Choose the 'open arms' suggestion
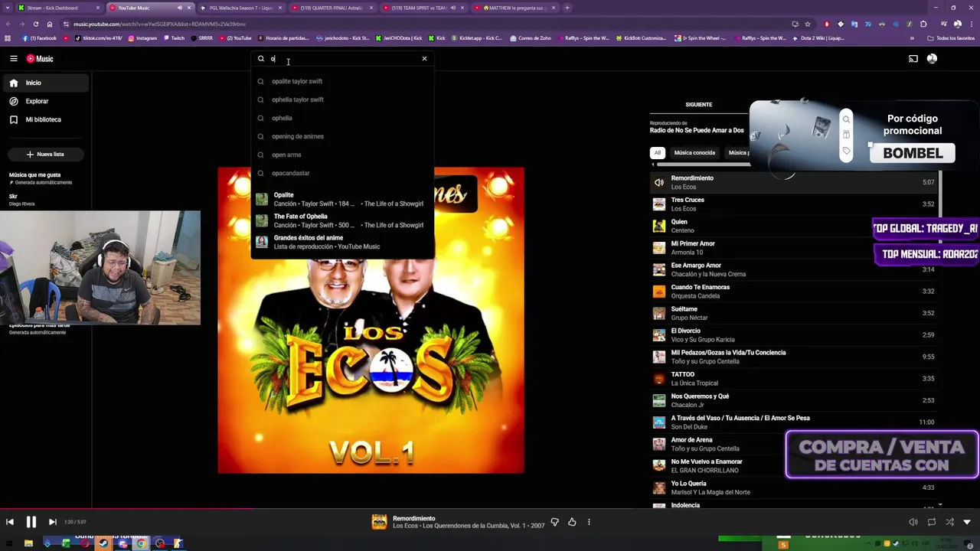 pyautogui.click(x=342, y=155)
